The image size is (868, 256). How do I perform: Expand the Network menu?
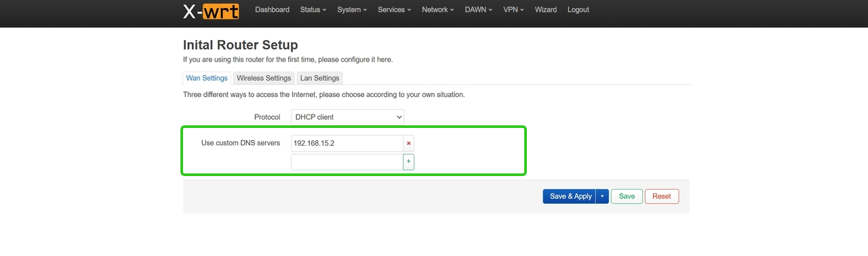438,9
